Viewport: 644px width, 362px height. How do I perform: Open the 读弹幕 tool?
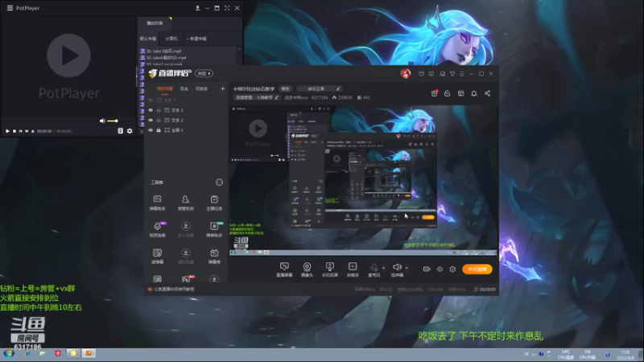tap(157, 256)
